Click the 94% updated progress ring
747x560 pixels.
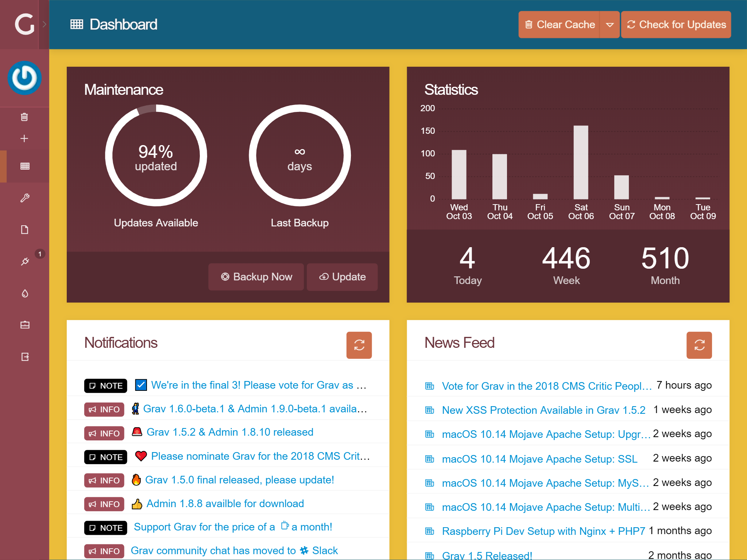[156, 156]
